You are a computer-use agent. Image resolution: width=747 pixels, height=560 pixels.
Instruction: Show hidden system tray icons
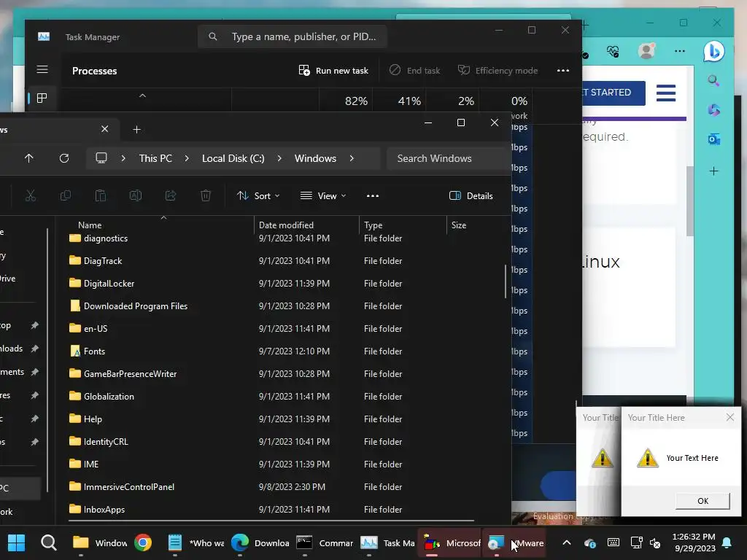tap(567, 542)
